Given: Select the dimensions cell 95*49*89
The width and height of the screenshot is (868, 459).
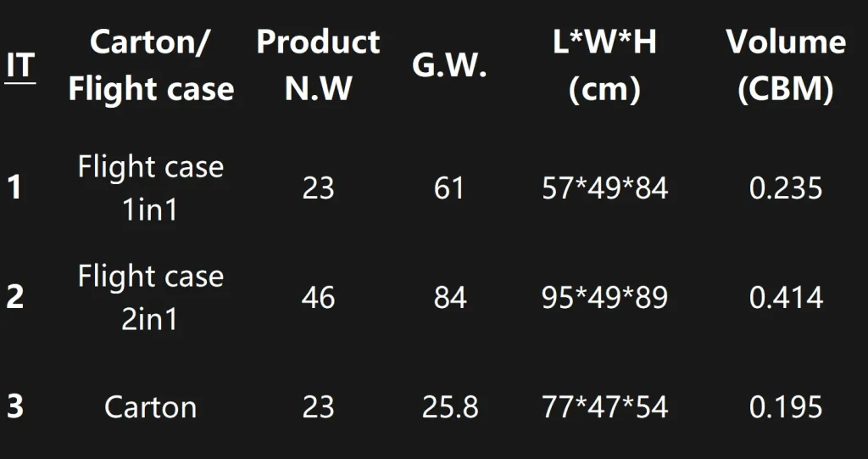Looking at the screenshot, I should [x=604, y=298].
